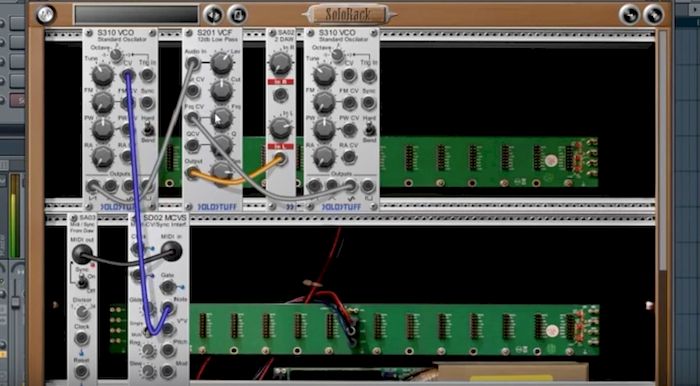Click the PW CV jack on right S310 VCO
The height and width of the screenshot is (386, 700).
tap(349, 130)
